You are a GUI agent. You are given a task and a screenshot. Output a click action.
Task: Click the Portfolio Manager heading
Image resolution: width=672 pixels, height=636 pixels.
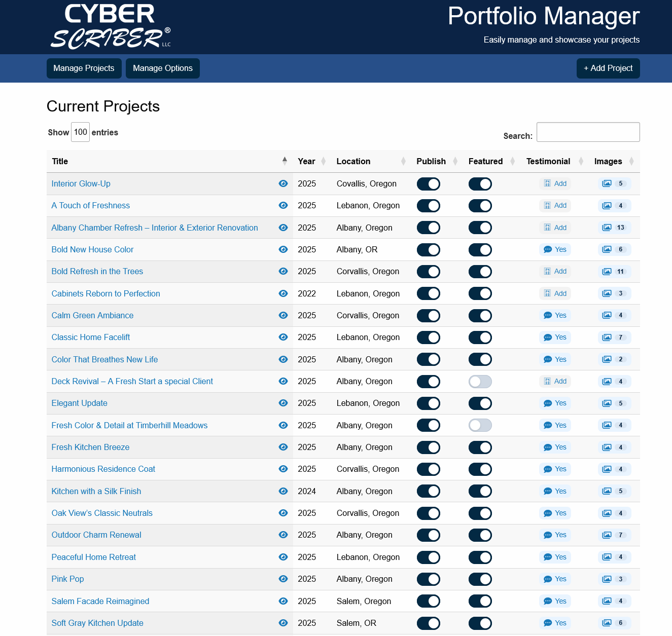pos(544,16)
